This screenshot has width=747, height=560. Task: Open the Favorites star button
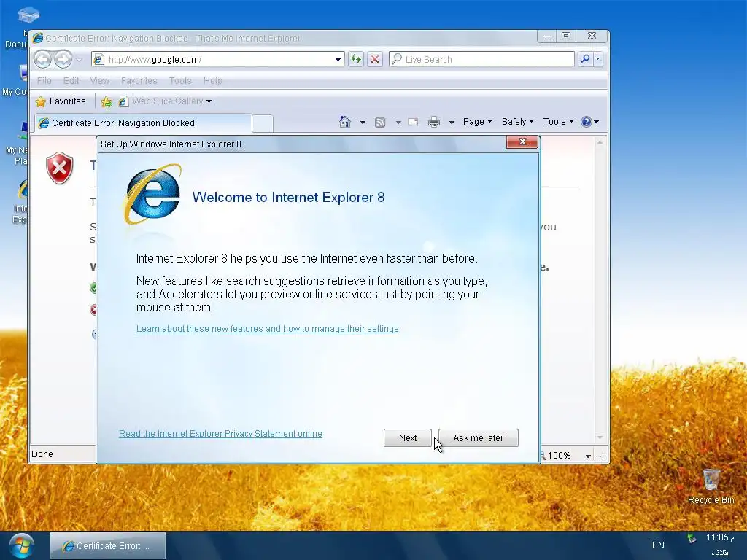[61, 101]
